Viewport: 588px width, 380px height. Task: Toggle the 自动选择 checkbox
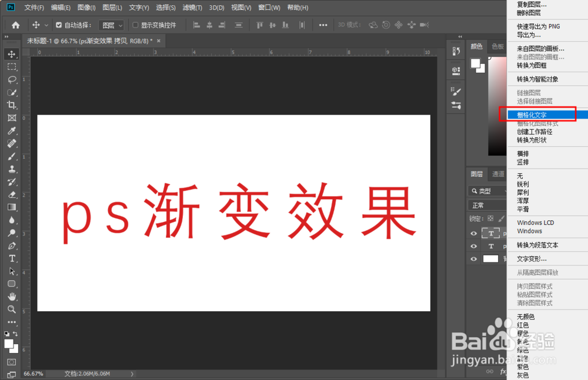59,25
